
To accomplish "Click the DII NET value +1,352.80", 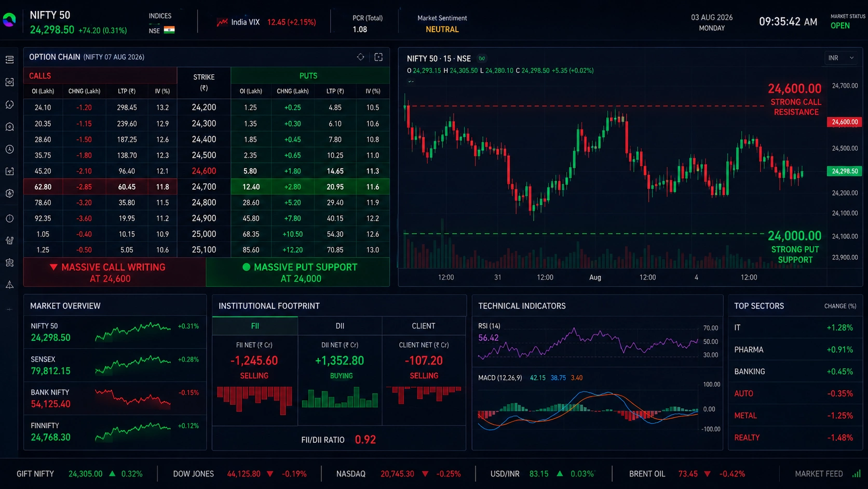I will tap(340, 361).
